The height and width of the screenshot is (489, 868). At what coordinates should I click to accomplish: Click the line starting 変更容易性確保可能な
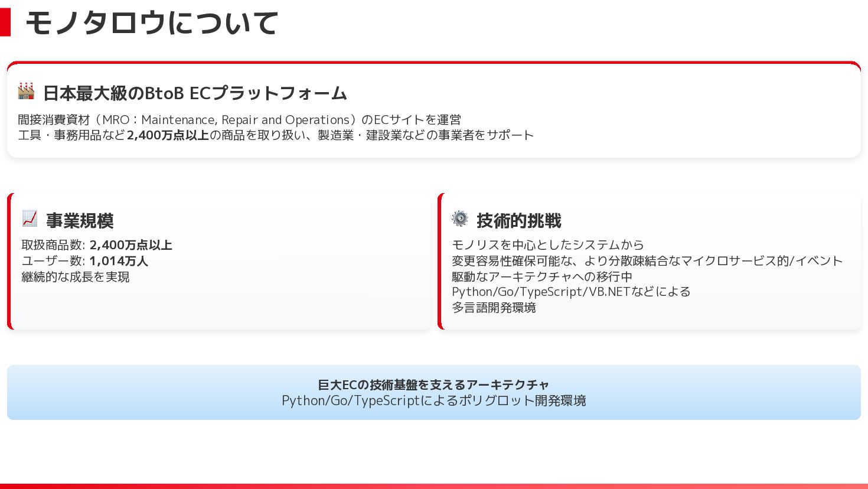(x=647, y=261)
